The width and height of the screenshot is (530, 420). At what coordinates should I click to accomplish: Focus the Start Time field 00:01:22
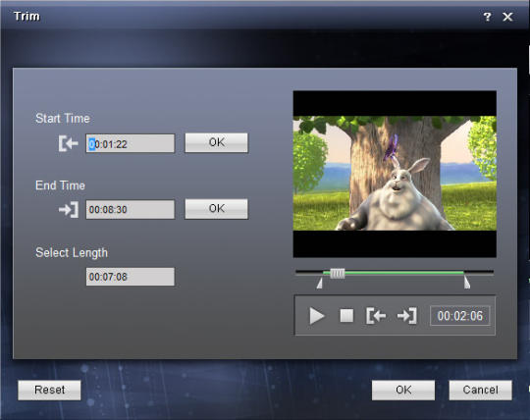click(131, 143)
